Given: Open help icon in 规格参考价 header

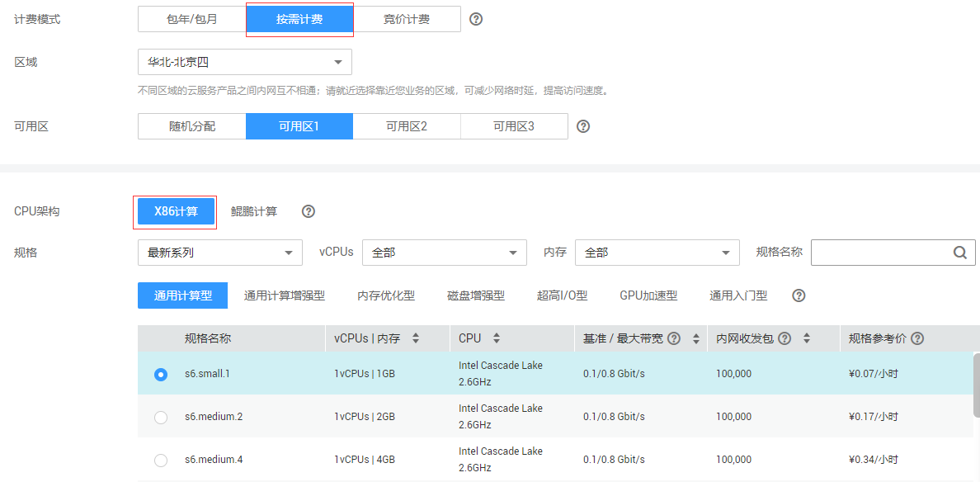Looking at the screenshot, I should [x=916, y=338].
